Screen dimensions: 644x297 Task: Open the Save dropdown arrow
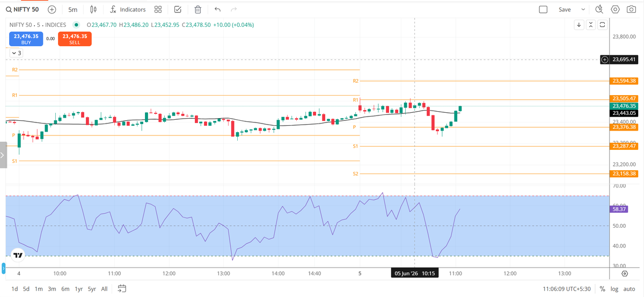tap(583, 9)
